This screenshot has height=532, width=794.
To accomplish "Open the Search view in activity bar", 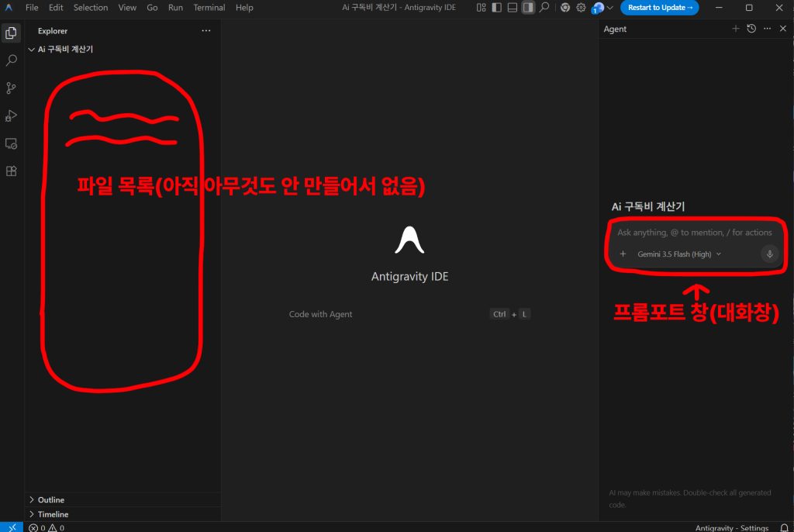I will pyautogui.click(x=11, y=60).
